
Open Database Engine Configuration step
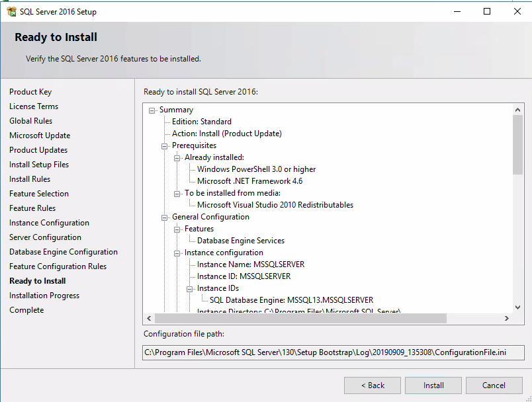pyautogui.click(x=63, y=251)
